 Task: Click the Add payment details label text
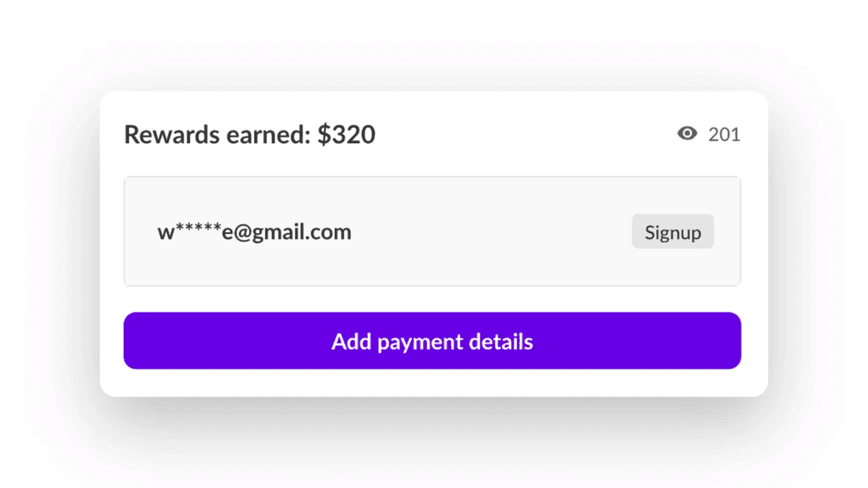tap(431, 341)
